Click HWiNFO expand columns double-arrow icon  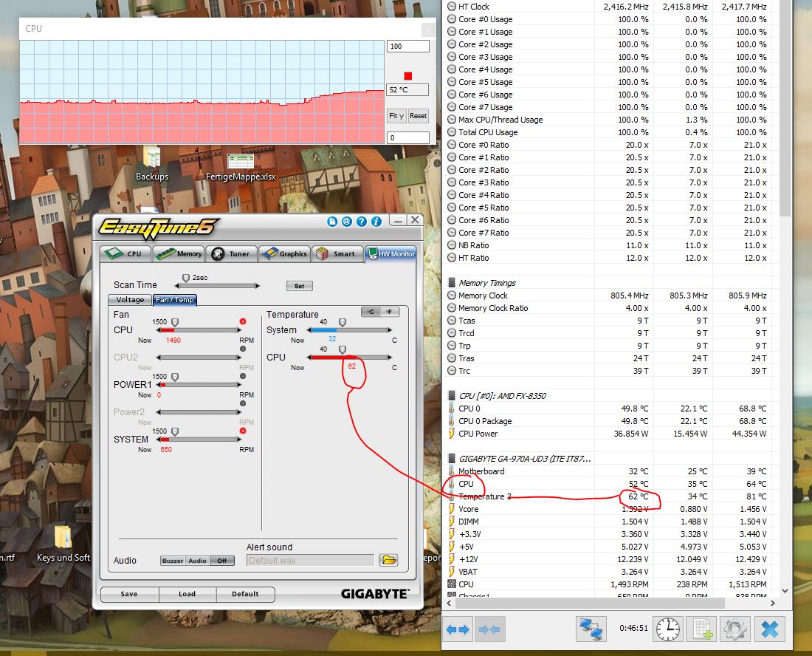[x=458, y=629]
